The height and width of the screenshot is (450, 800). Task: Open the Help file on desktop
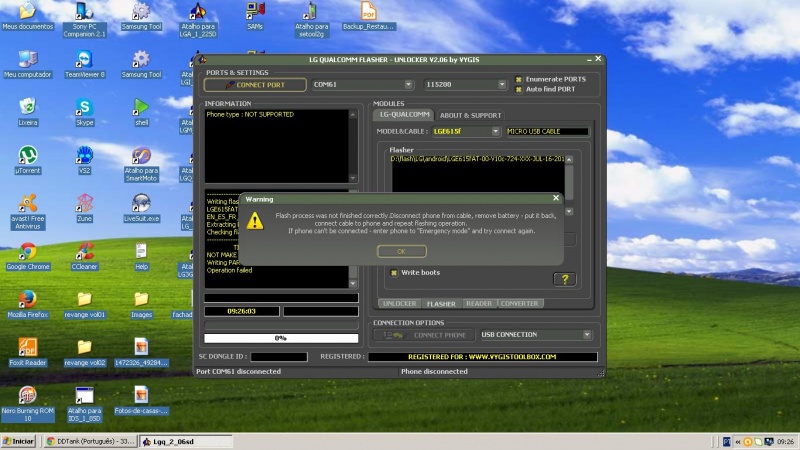pos(141,256)
